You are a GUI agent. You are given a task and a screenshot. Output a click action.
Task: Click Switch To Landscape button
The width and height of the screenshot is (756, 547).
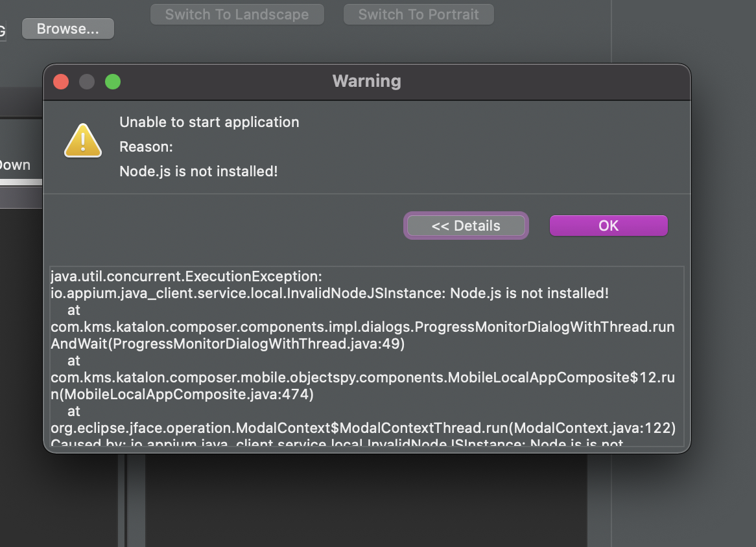pyautogui.click(x=237, y=14)
